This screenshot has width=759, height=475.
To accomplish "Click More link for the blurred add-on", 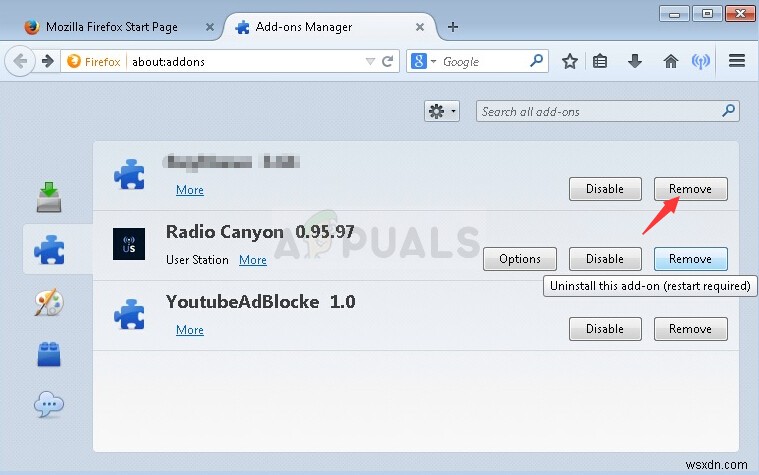I will 190,190.
